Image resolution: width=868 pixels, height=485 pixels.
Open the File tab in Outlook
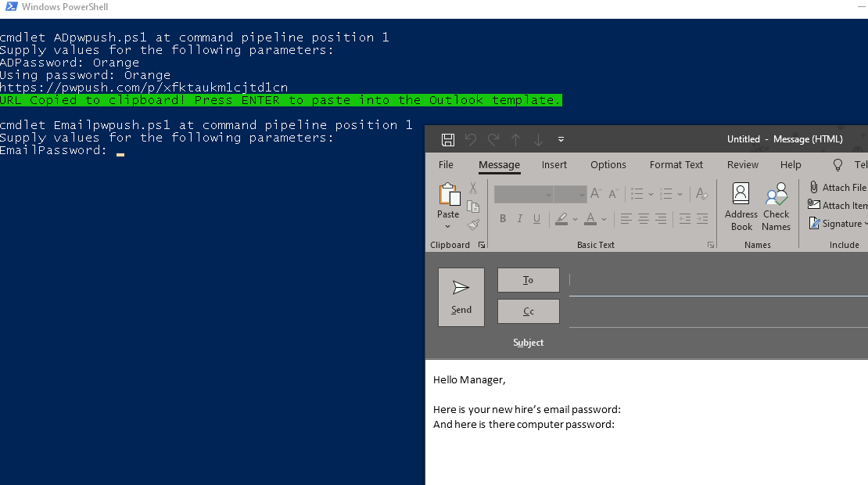click(446, 164)
